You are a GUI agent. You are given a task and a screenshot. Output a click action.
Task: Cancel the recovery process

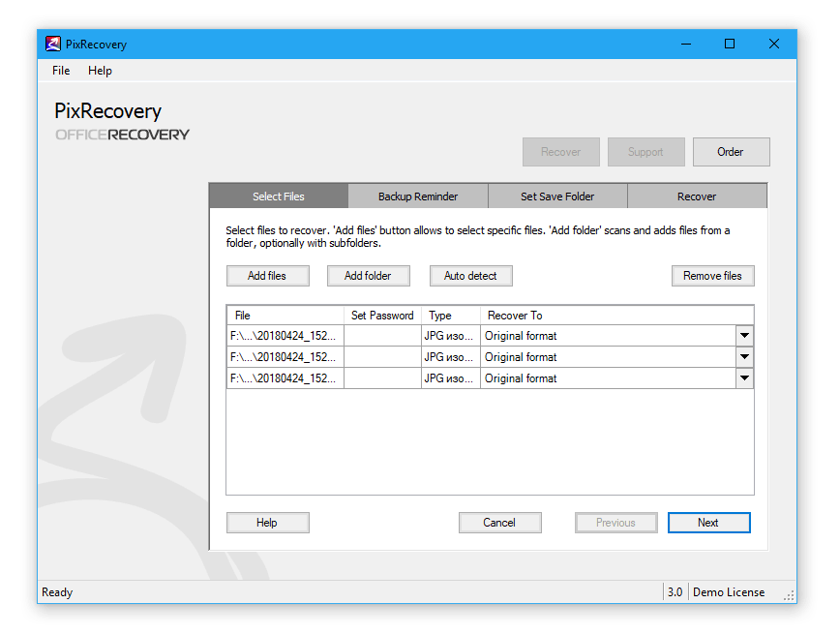coord(499,522)
